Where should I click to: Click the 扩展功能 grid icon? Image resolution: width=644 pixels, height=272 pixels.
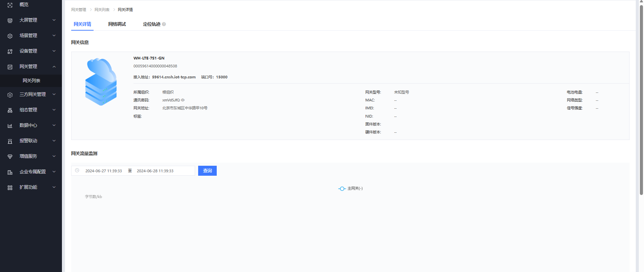(10, 188)
